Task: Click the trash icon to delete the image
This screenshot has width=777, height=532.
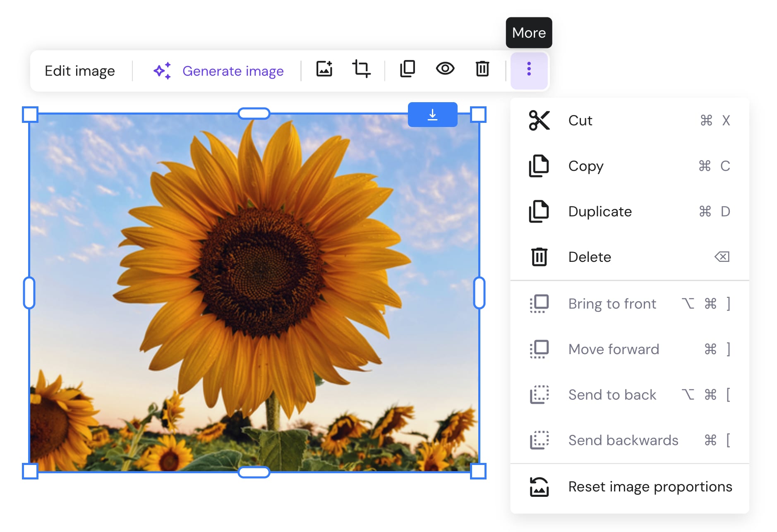Action: (x=482, y=70)
